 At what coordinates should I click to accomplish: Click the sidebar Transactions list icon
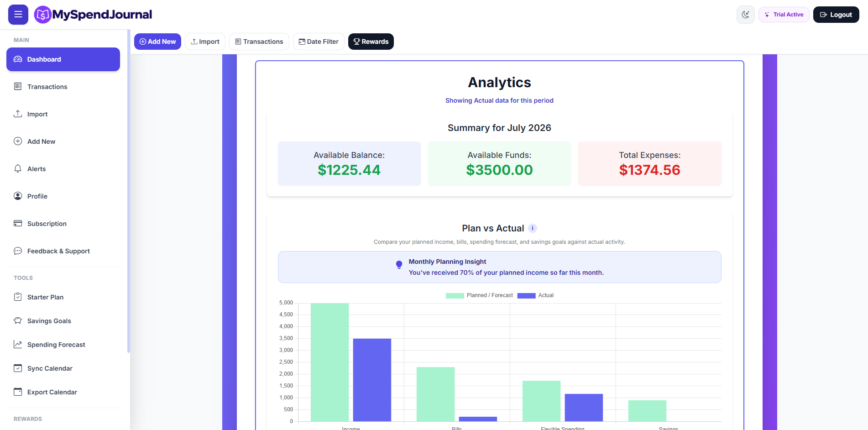click(x=18, y=86)
